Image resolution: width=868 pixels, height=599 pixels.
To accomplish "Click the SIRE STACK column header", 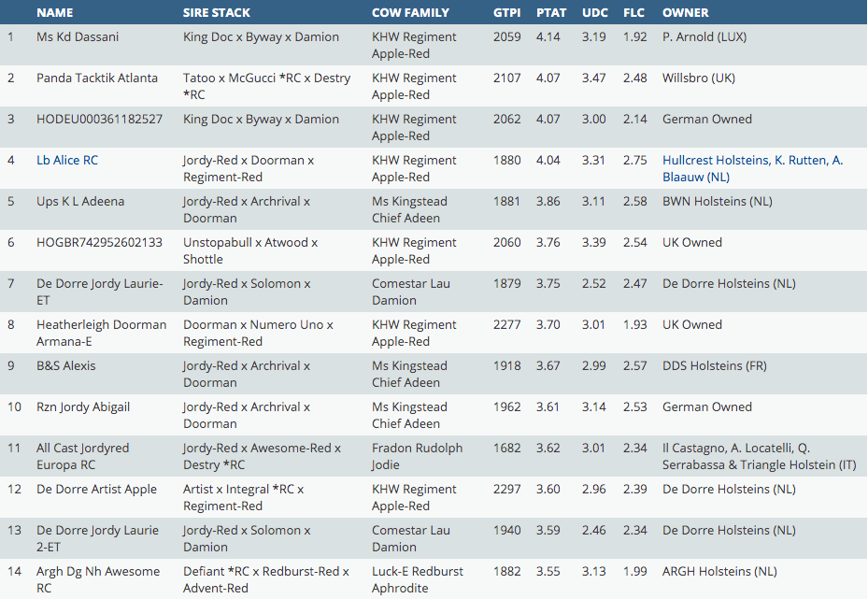I will (x=216, y=13).
